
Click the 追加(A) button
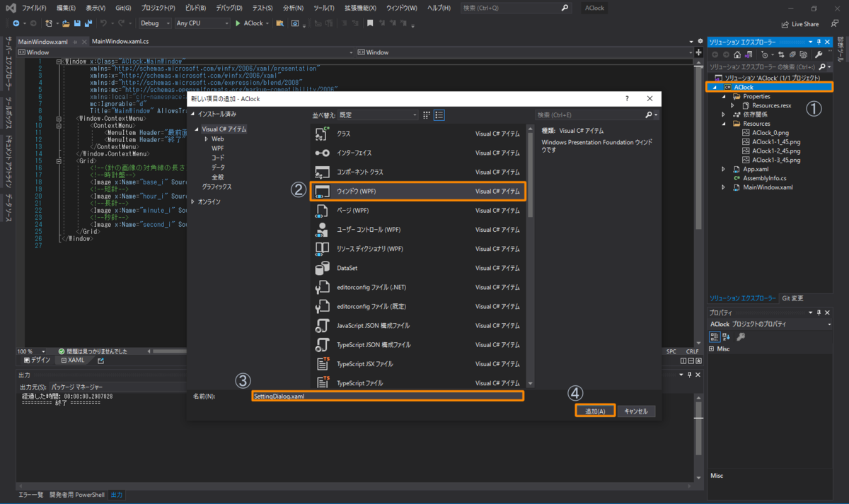click(595, 411)
